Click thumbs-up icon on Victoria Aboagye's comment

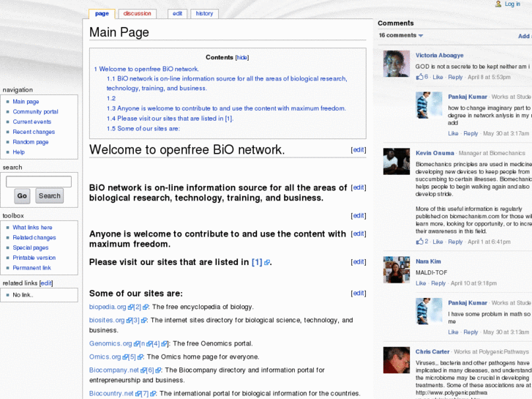click(420, 77)
